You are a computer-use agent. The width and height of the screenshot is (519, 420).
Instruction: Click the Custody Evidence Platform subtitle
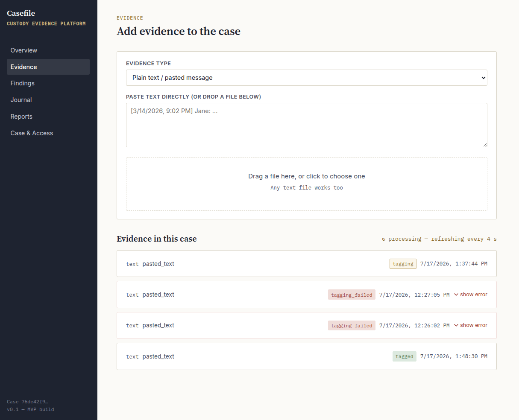[46, 23]
